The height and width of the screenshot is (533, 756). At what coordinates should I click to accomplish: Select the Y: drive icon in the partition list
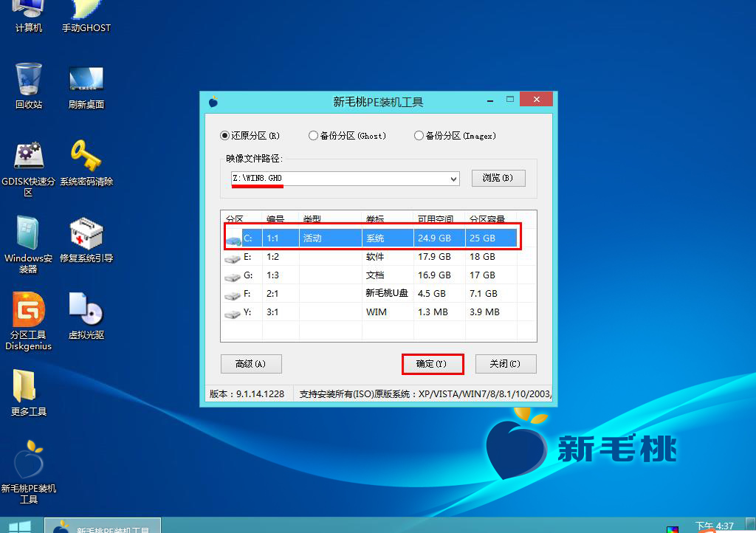[x=233, y=313]
